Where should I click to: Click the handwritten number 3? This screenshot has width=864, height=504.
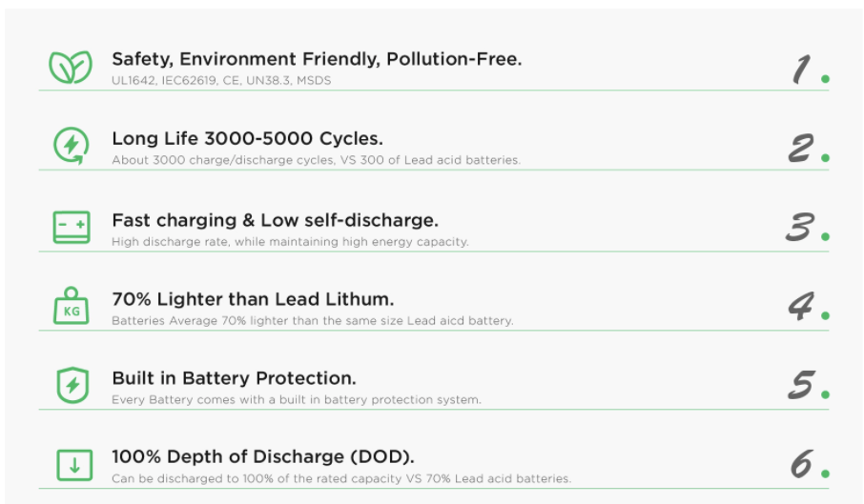click(800, 227)
